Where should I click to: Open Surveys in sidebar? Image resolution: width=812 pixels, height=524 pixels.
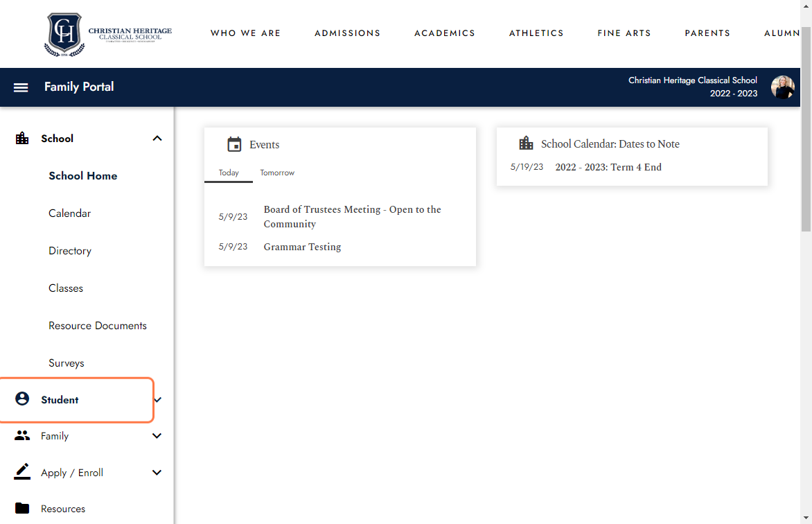tap(67, 363)
